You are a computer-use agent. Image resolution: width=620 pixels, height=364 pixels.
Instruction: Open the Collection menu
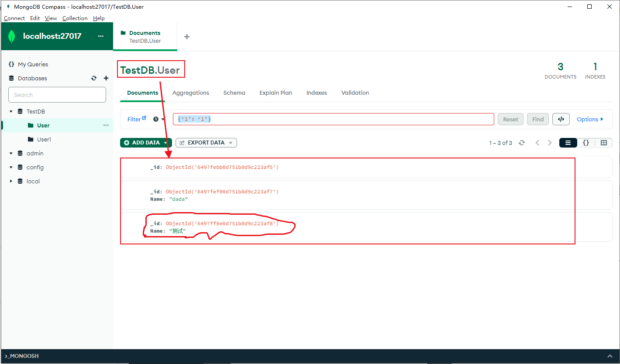point(75,18)
